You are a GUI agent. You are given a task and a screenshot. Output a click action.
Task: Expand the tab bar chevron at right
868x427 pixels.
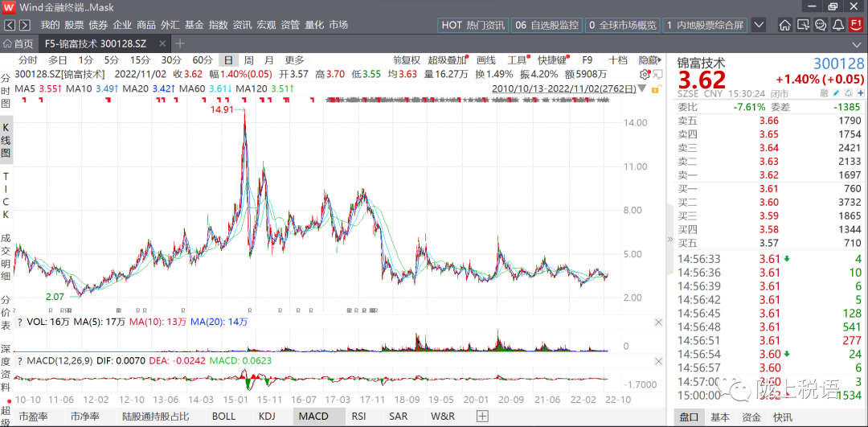(858, 43)
